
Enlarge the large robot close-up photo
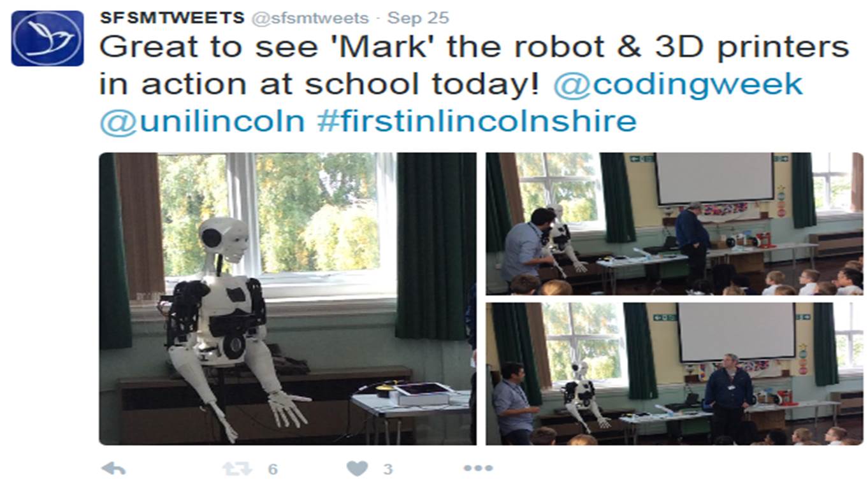pos(287,299)
